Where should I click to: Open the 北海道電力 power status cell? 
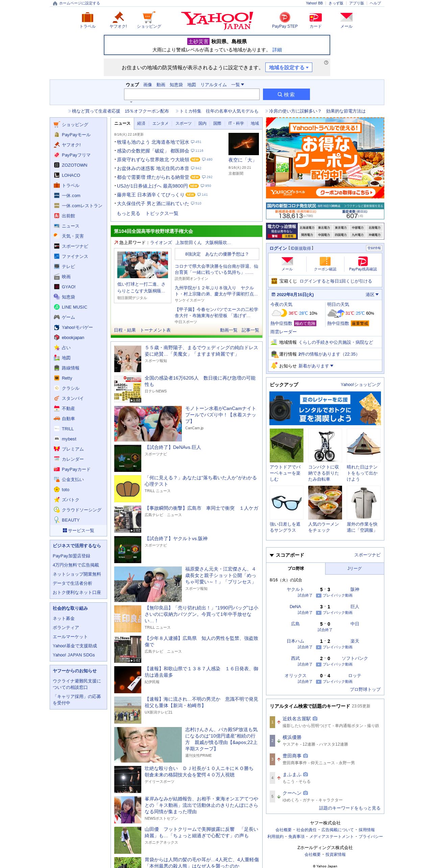tap(307, 227)
